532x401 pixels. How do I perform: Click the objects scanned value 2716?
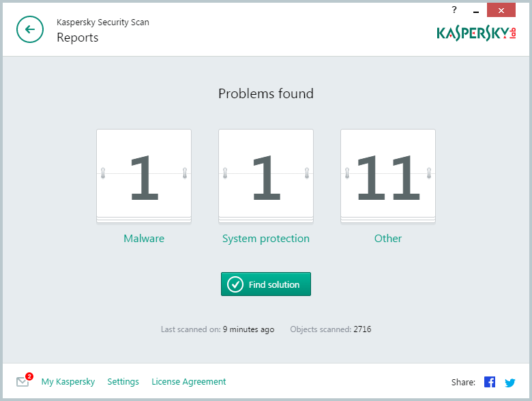(362, 329)
